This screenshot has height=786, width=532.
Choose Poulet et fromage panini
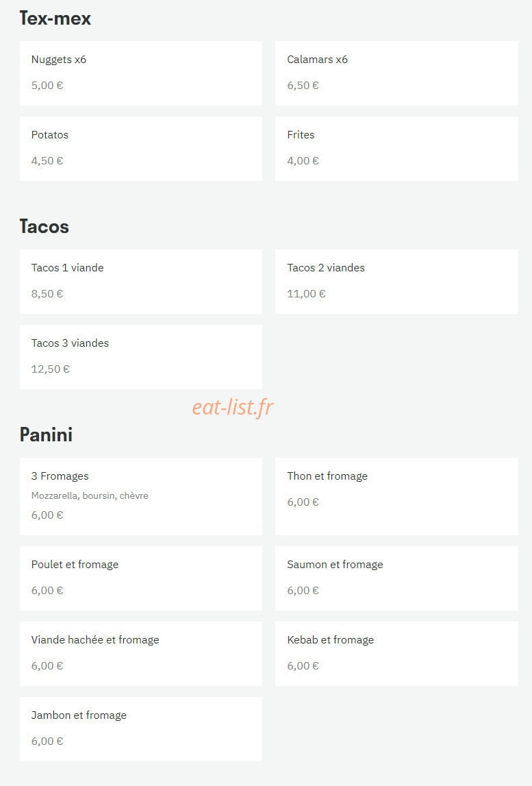(x=141, y=578)
